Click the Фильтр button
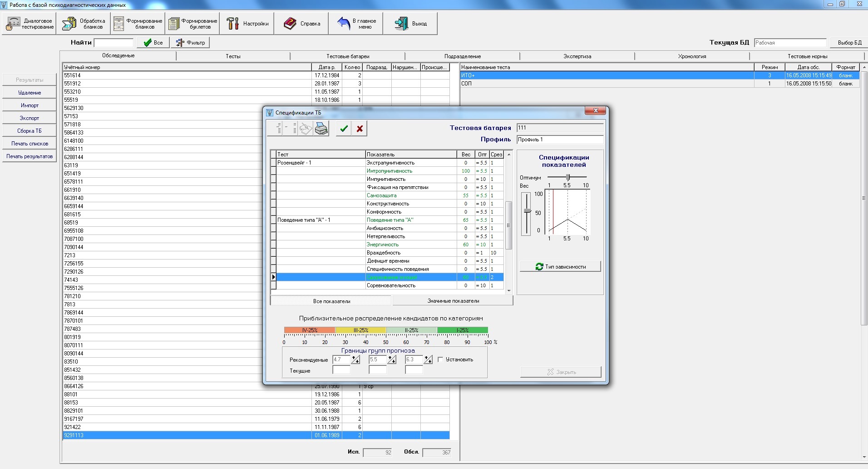The width and height of the screenshot is (868, 469). click(191, 43)
